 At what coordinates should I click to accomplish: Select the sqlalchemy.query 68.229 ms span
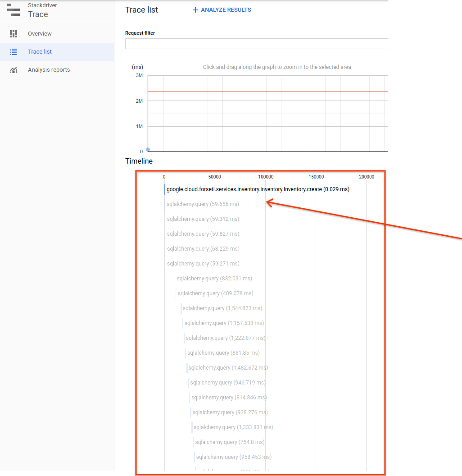point(203,249)
